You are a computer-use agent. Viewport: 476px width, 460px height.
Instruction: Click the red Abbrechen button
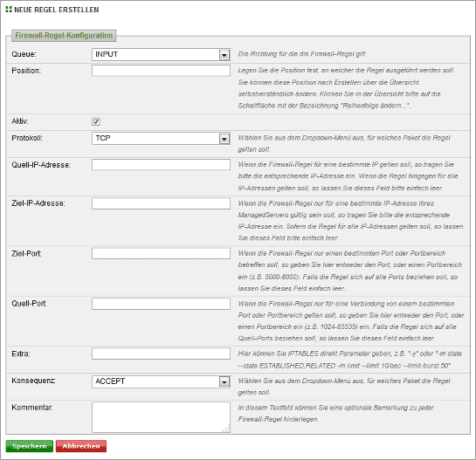tap(81, 446)
